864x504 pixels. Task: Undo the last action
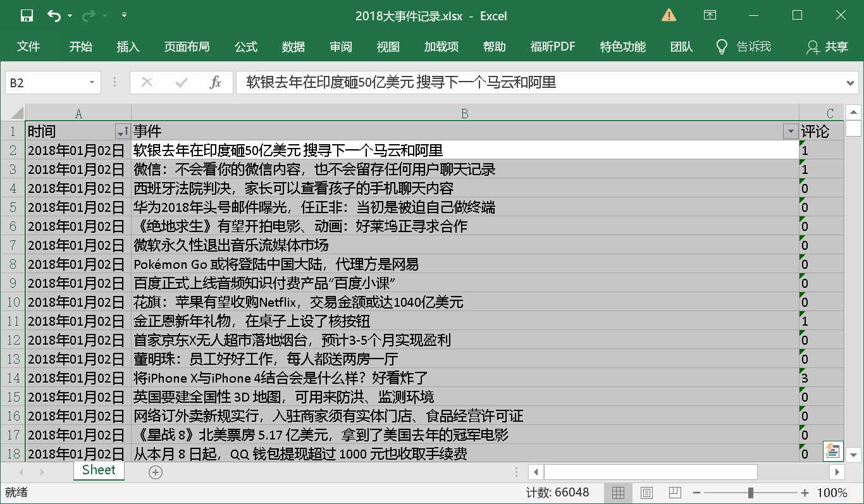pos(54,16)
